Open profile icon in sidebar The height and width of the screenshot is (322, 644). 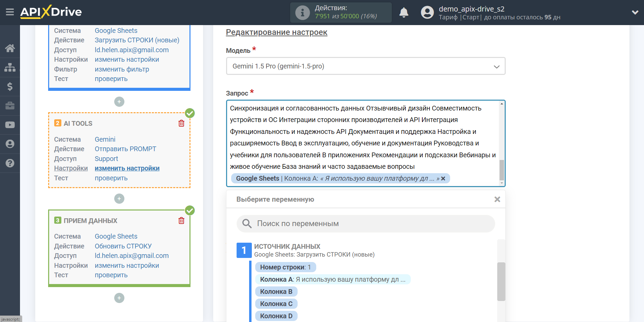(10, 144)
